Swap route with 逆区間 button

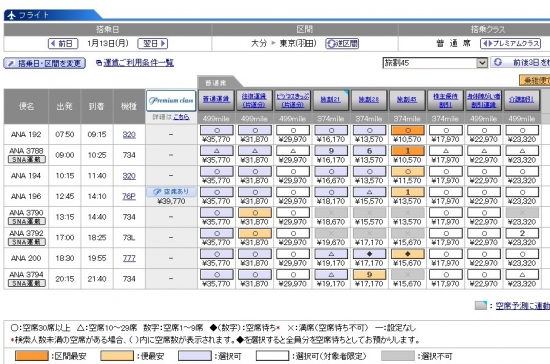[x=342, y=43]
